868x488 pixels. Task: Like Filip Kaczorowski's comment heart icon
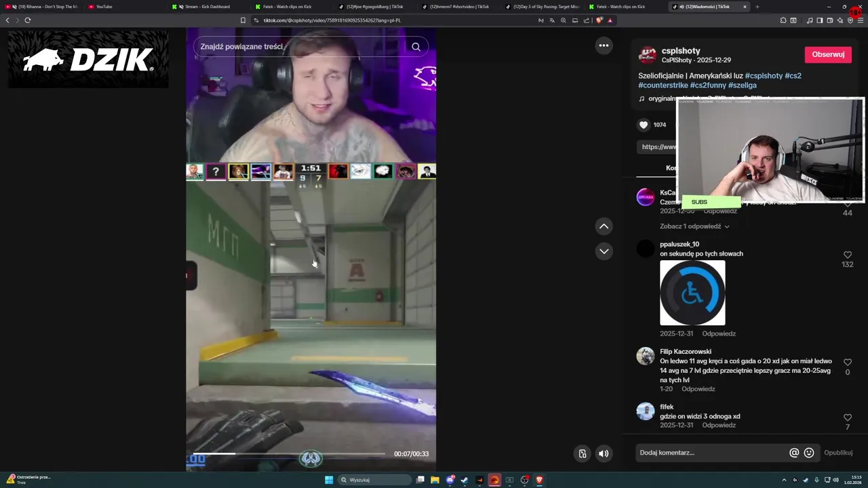pos(847,363)
